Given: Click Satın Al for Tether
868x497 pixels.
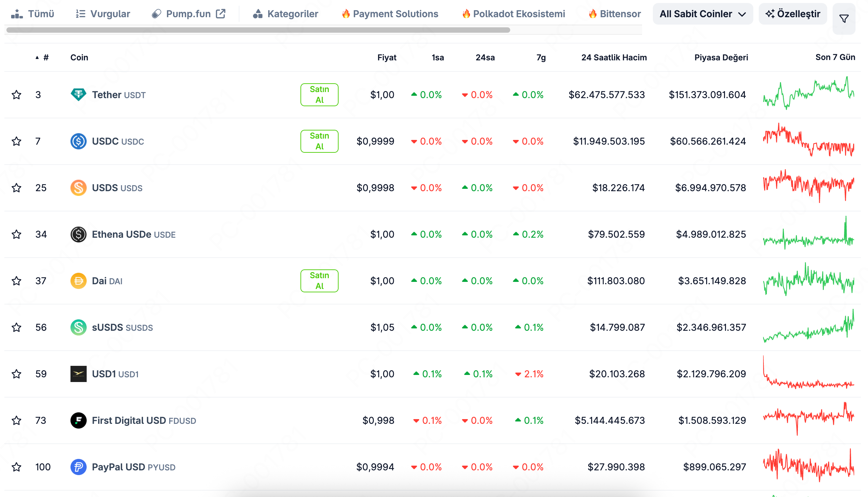Looking at the screenshot, I should (x=319, y=94).
